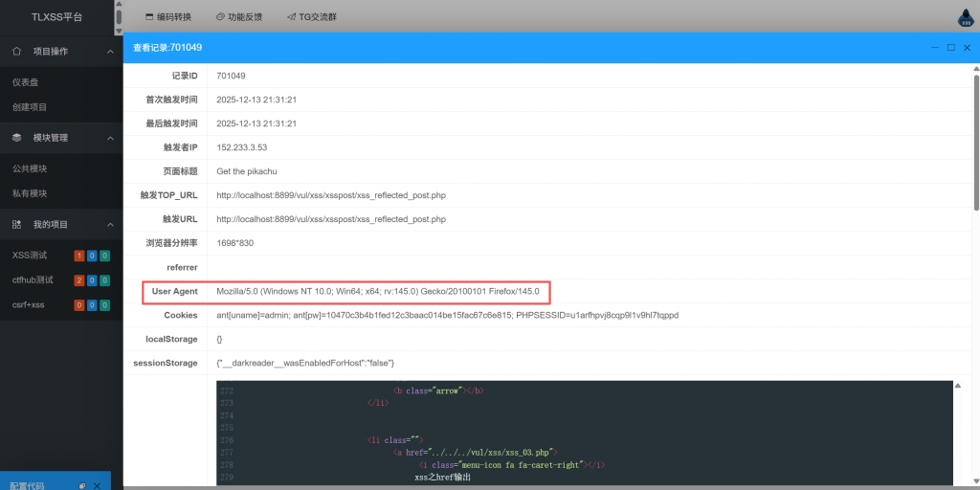980x490 pixels.
Task: Click the 触发URL address value
Action: click(x=331, y=219)
